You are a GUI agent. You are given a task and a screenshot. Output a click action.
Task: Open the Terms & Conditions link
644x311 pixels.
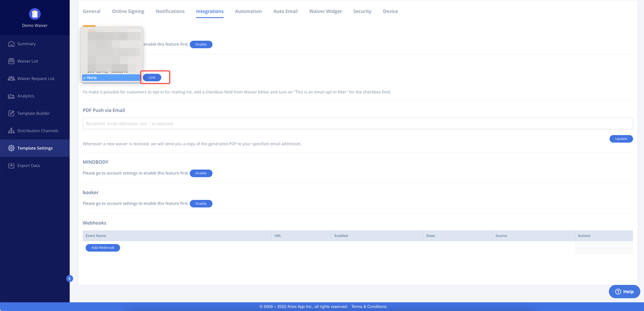(369, 306)
